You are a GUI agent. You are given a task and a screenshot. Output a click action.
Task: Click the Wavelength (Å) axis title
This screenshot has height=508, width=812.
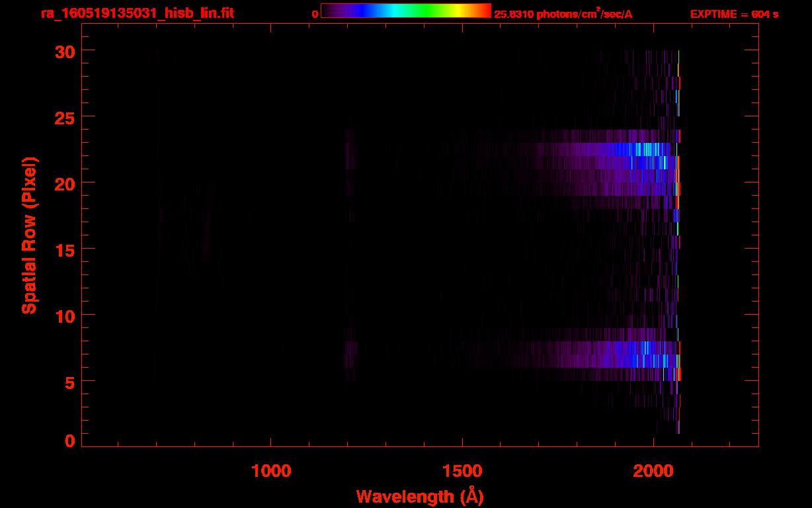[420, 496]
